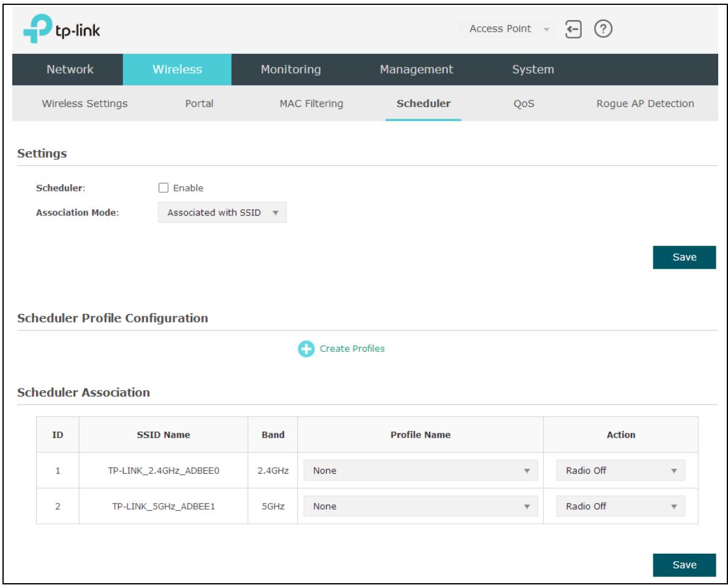The height and width of the screenshot is (585, 728).
Task: Open the Rogue AP Detection sub-tab
Action: (645, 103)
